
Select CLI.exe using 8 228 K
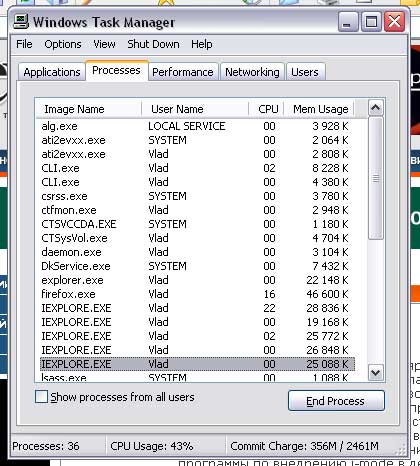coord(197,168)
